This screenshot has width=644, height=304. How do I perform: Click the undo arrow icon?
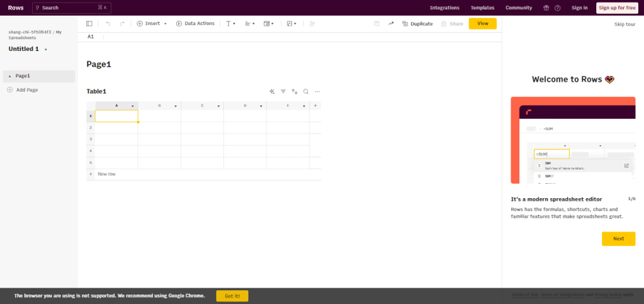tap(108, 24)
